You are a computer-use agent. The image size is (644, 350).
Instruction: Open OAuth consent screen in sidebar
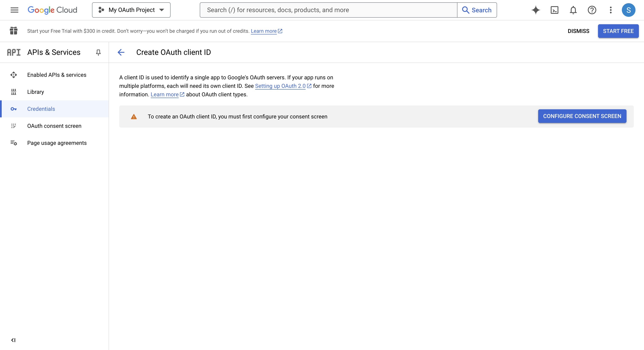tap(54, 126)
